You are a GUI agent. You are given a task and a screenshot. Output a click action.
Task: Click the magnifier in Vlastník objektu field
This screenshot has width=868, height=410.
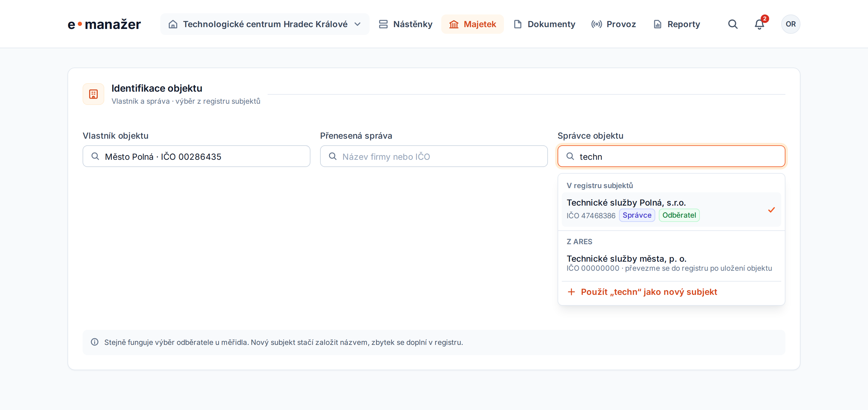(x=95, y=156)
